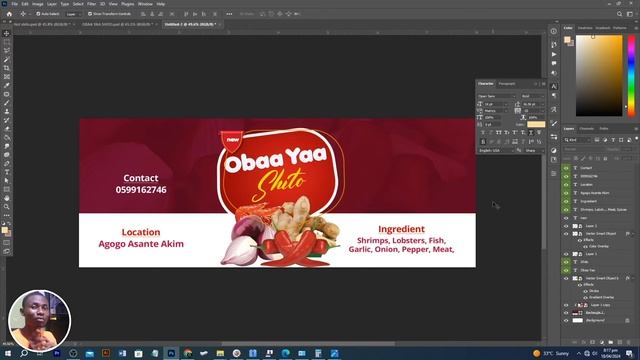Click the Actions play icon in side strip
Screen dimensions: 640x360
pyautogui.click(x=553, y=54)
